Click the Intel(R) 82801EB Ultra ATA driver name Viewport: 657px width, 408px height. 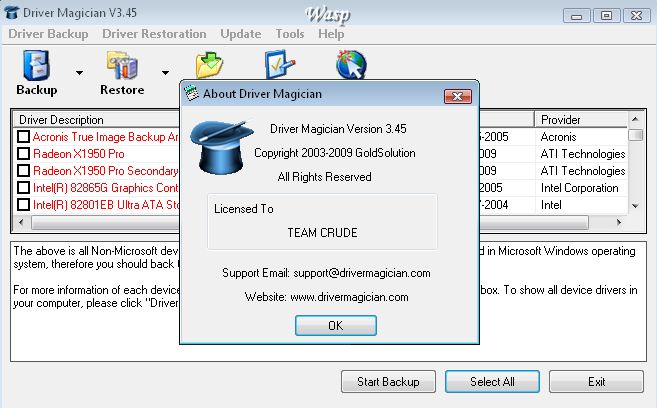(106, 205)
